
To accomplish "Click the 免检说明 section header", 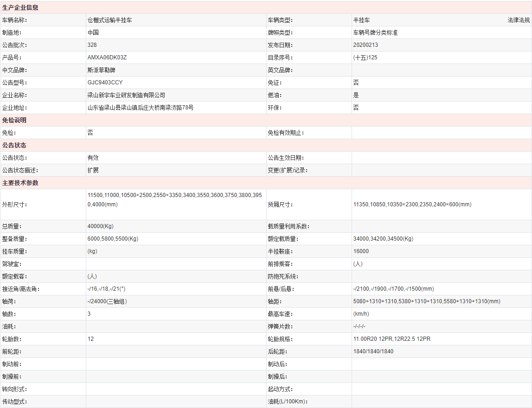I will click(x=14, y=121).
